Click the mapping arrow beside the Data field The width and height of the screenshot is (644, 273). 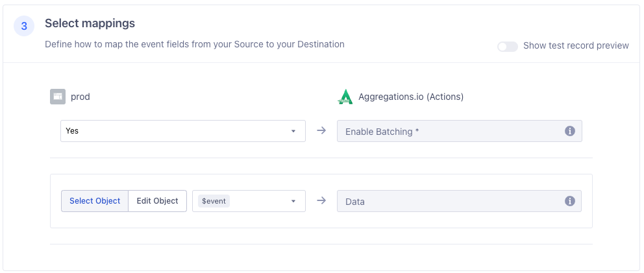click(321, 201)
